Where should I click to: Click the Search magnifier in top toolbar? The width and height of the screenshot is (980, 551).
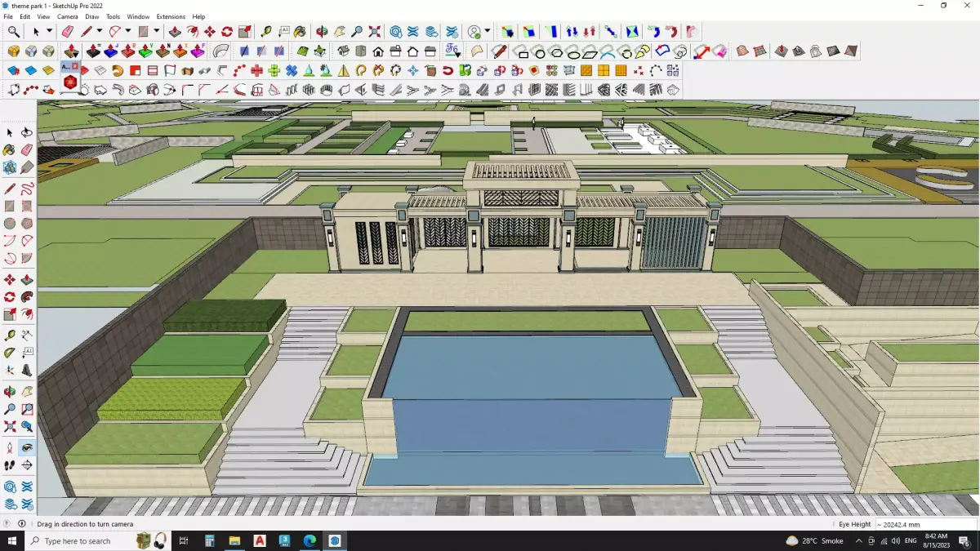[x=14, y=31]
